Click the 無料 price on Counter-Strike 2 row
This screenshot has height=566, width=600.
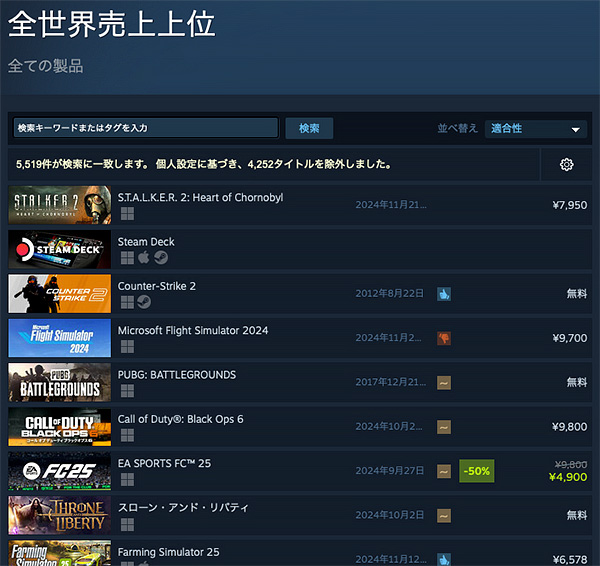tap(577, 294)
